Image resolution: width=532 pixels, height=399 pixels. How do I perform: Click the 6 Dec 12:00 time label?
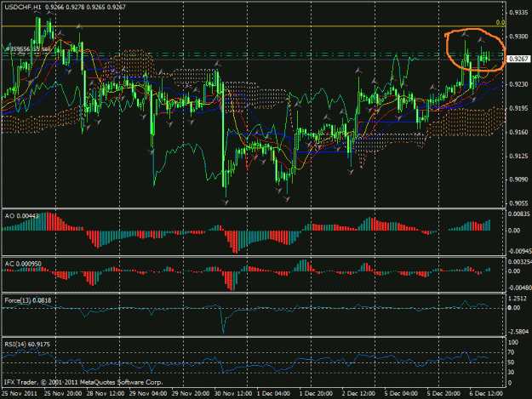486,394
